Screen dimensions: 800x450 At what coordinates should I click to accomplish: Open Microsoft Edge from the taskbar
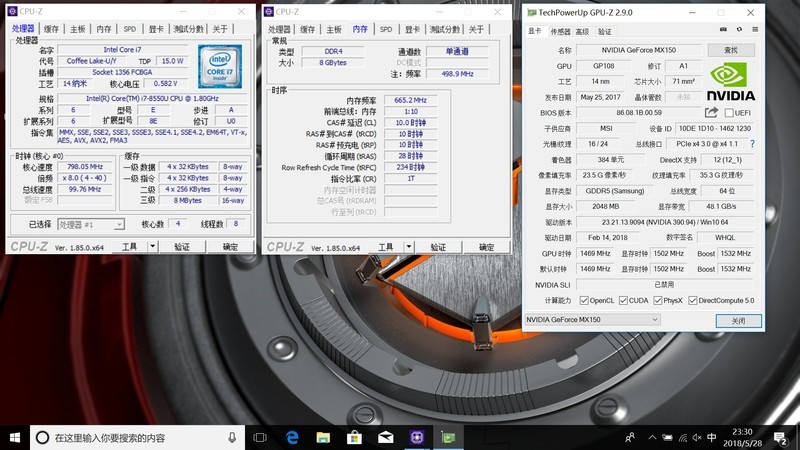293,437
